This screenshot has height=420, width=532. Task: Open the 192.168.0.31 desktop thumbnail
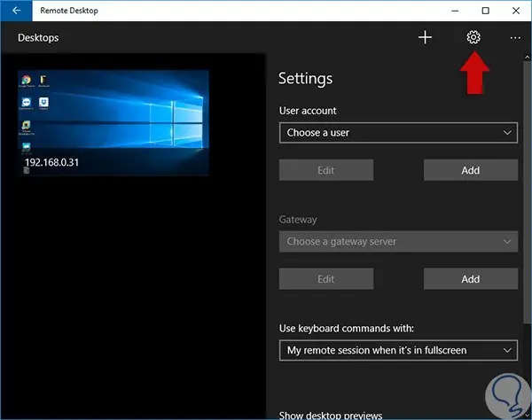point(113,123)
